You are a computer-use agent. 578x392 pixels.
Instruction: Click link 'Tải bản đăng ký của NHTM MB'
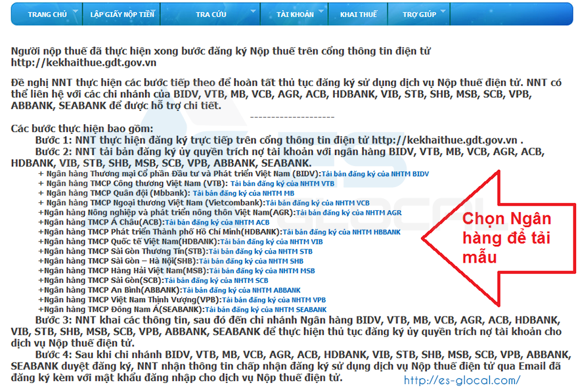pyautogui.click(x=243, y=193)
